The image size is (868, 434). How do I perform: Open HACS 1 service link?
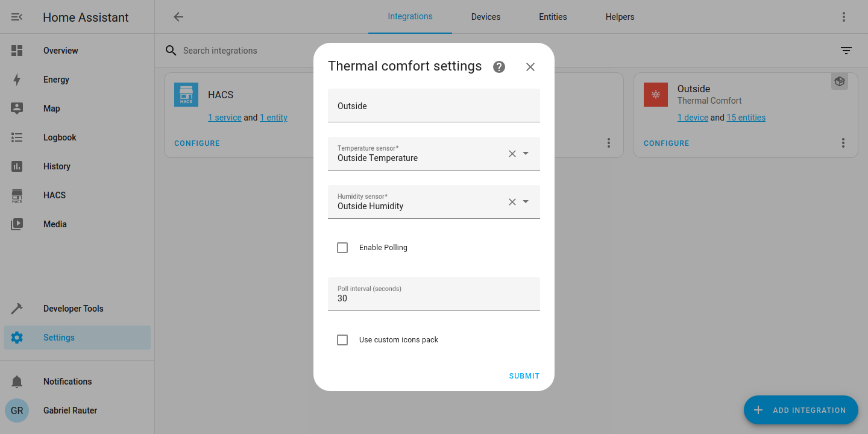(225, 118)
